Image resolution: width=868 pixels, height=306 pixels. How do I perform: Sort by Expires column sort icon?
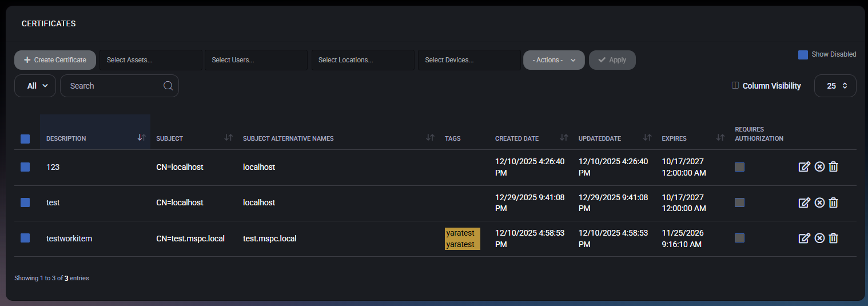pyautogui.click(x=720, y=138)
